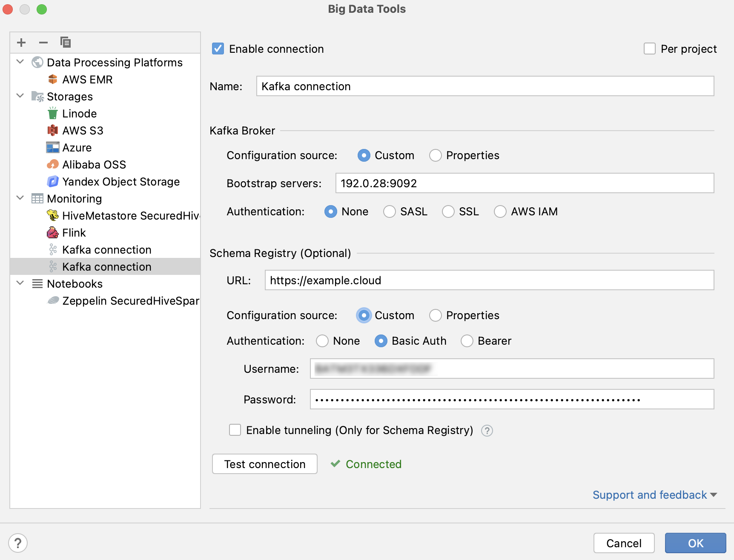
Task: Click the Monitoring table icon
Action: [x=37, y=199]
